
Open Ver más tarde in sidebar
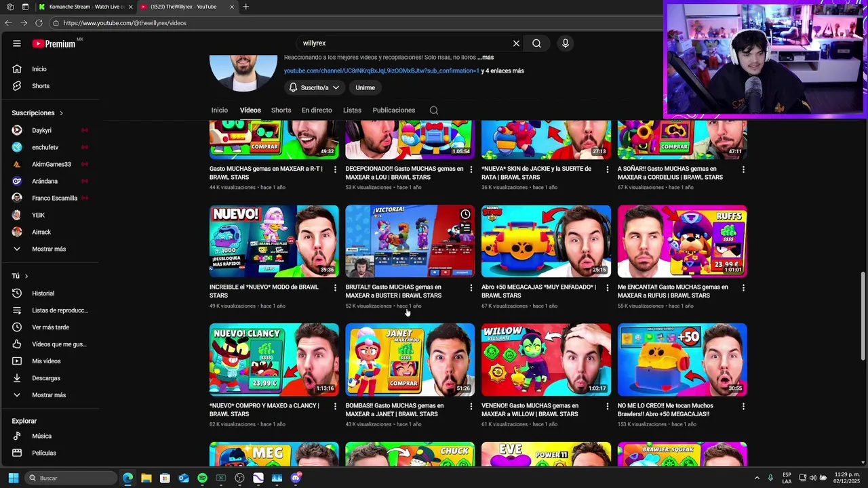pos(49,327)
